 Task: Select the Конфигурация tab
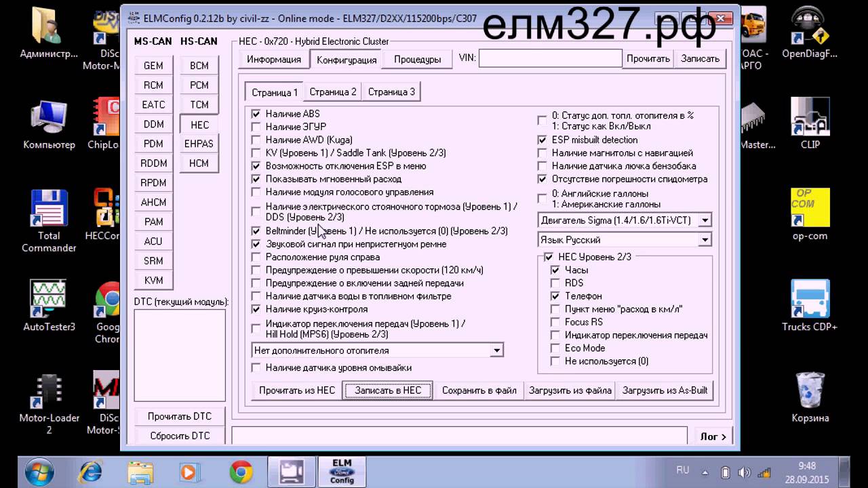(347, 60)
